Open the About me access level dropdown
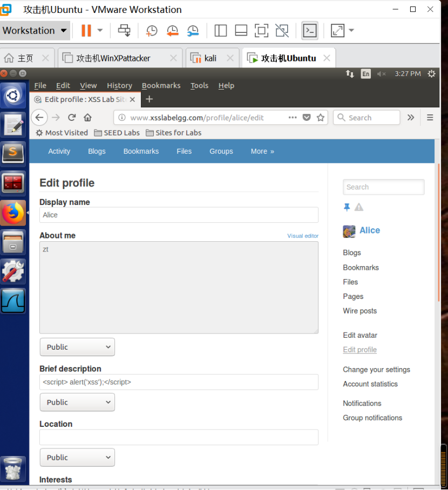Viewport: 448px width, 490px height. pos(77,347)
